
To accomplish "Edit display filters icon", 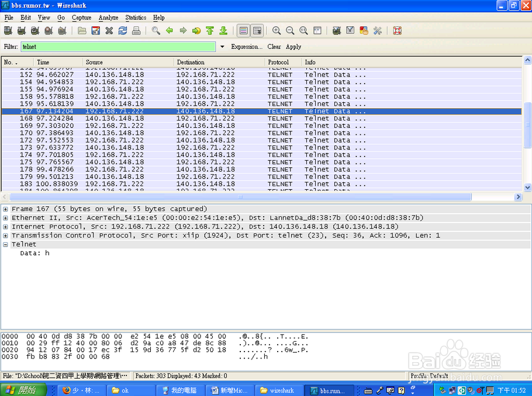I will 350,31.
